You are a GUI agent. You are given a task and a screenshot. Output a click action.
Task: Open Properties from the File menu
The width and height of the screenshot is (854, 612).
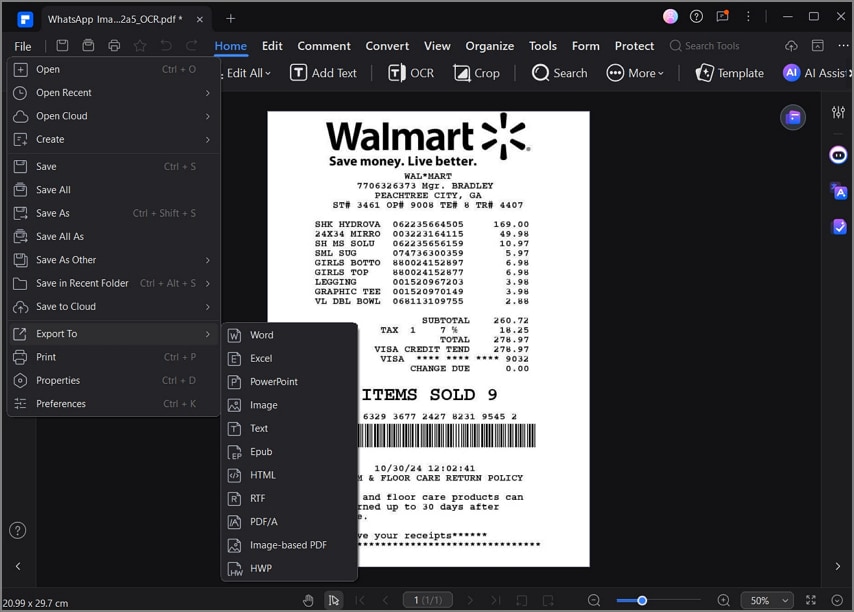113,381
